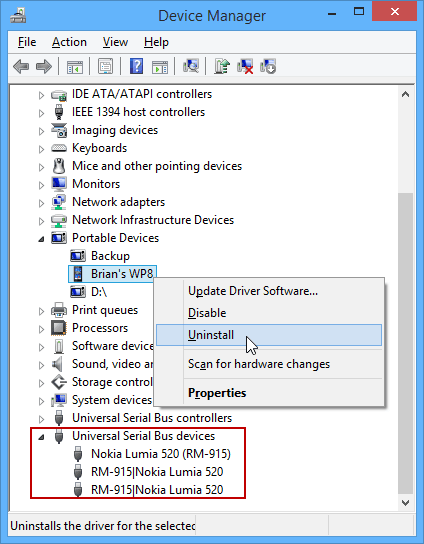This screenshot has height=544, width=424.
Task: Collapse the Portable Devices node
Action: coord(41,239)
